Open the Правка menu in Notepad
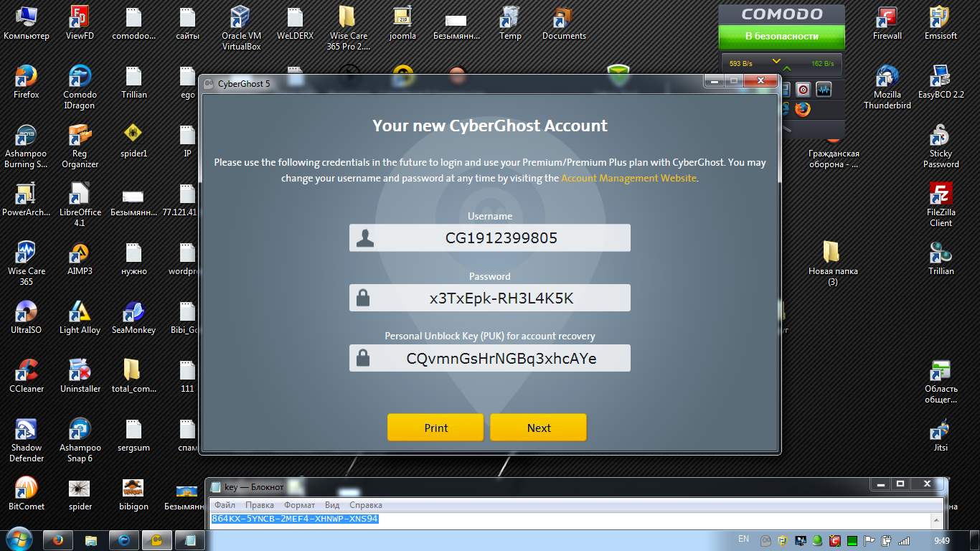The image size is (980, 551). point(260,505)
